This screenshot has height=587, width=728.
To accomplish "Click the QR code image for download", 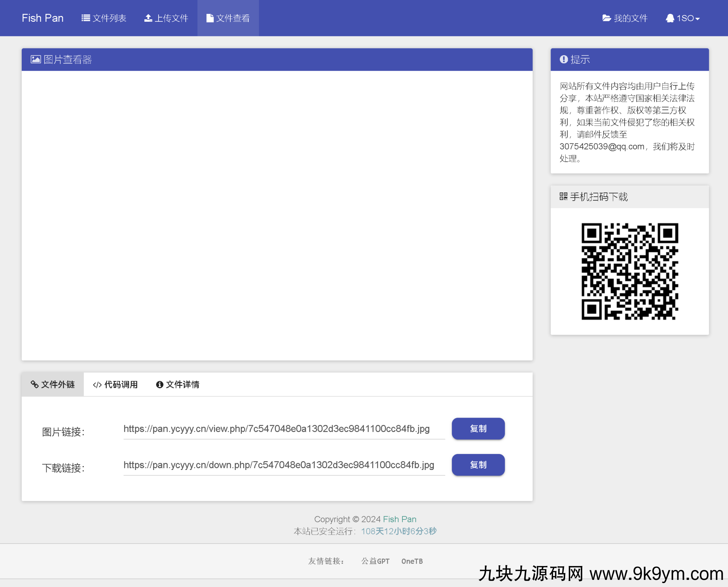I will pyautogui.click(x=630, y=271).
